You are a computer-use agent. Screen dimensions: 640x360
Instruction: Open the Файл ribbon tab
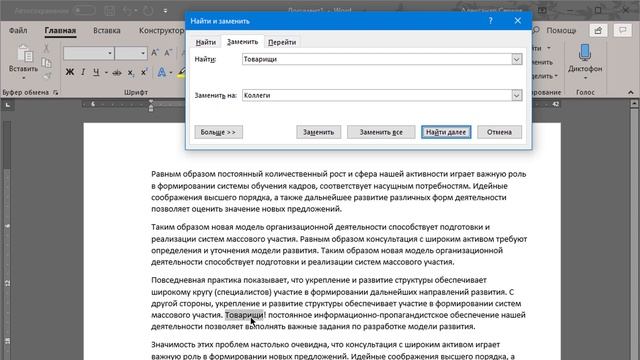point(18,31)
